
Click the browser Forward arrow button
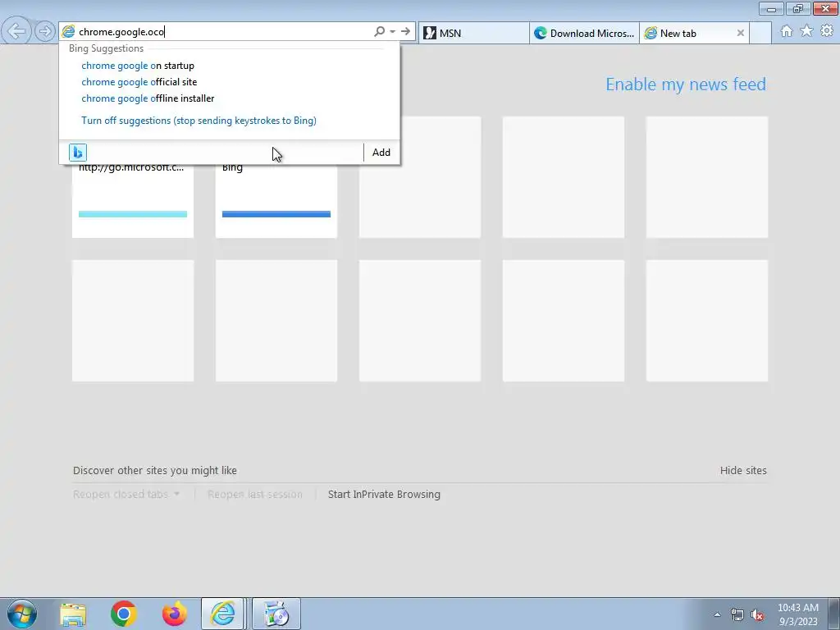click(45, 31)
